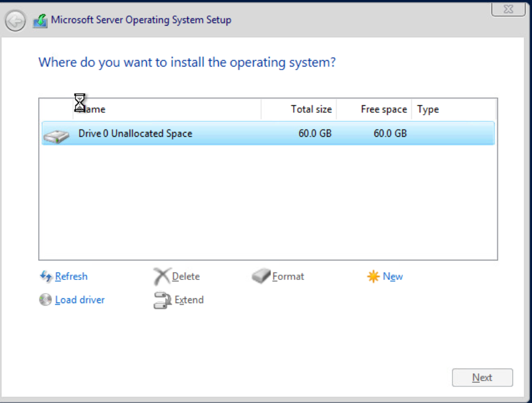Click the New partition link
532x403 pixels.
[x=392, y=276]
